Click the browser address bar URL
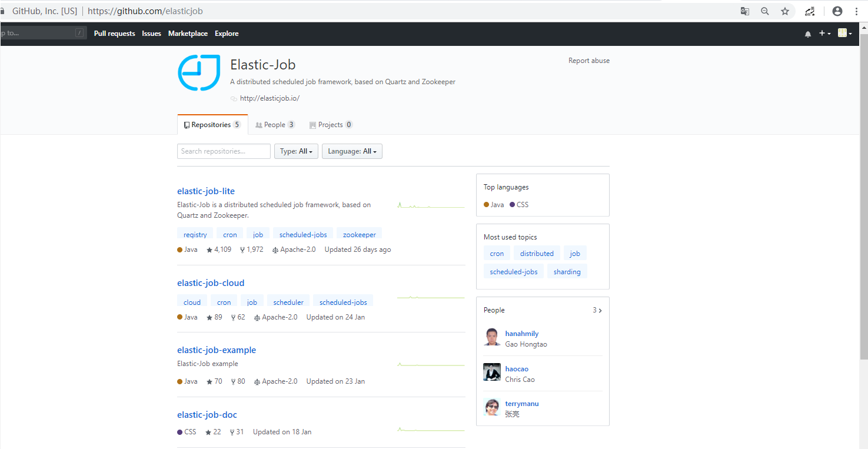868x449 pixels. tap(145, 11)
